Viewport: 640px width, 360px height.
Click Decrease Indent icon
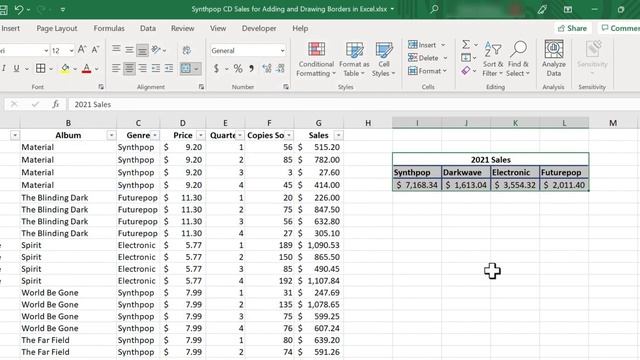[x=156, y=69]
